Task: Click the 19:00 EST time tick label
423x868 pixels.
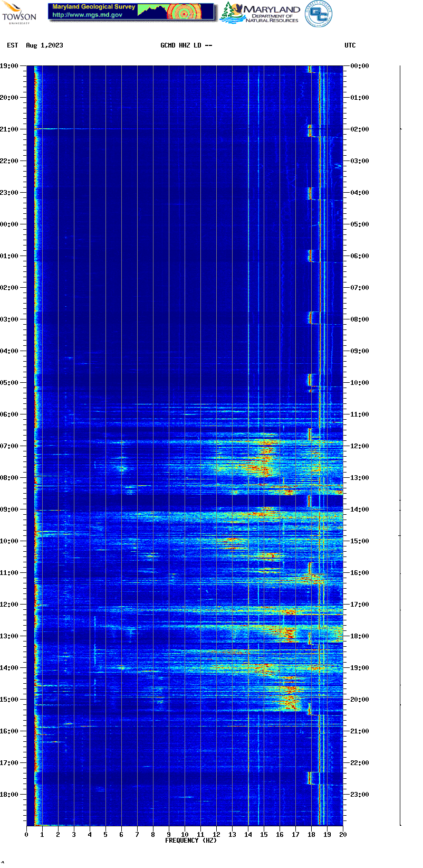Action: (x=9, y=66)
